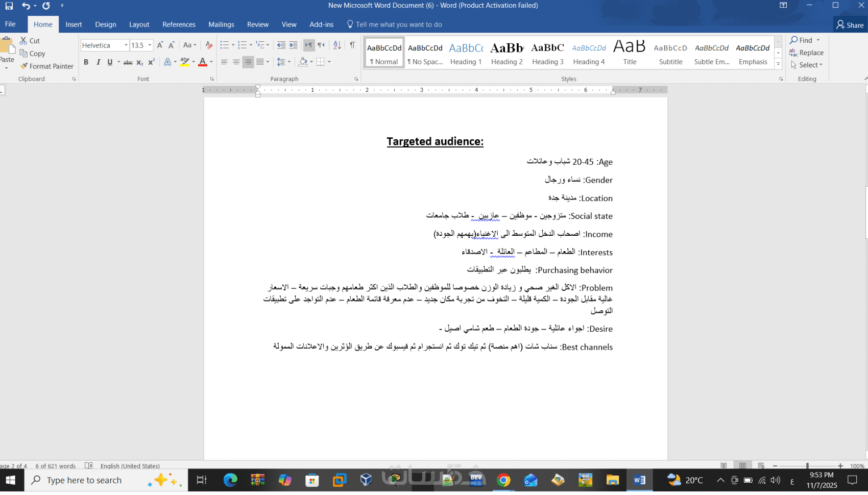Apply the yellow Text Highlight Color
Screen dimensions: 868x495
coord(185,62)
